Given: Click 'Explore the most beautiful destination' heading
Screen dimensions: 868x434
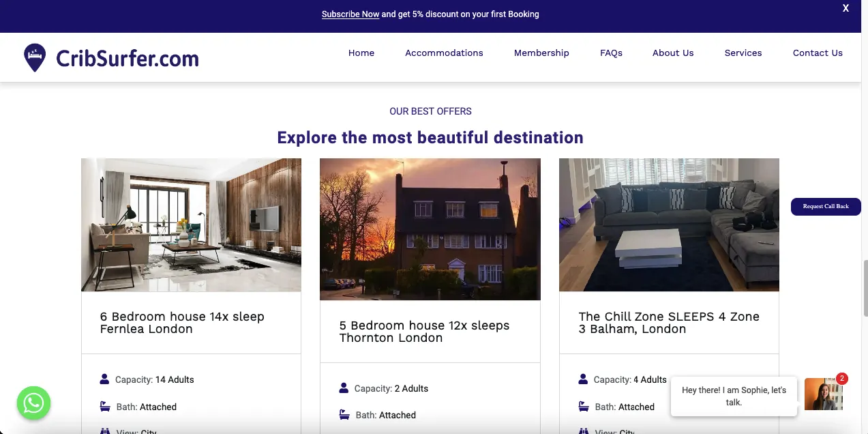Looking at the screenshot, I should click(430, 138).
